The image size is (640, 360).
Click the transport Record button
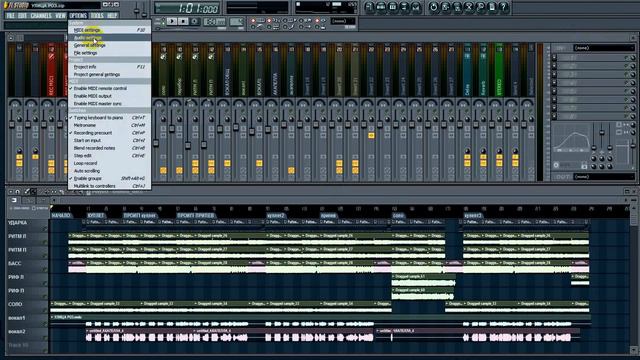[195, 21]
